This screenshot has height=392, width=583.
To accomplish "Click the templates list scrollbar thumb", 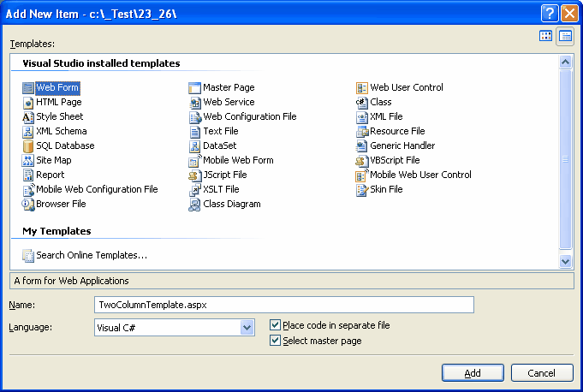I will pyautogui.click(x=565, y=159).
